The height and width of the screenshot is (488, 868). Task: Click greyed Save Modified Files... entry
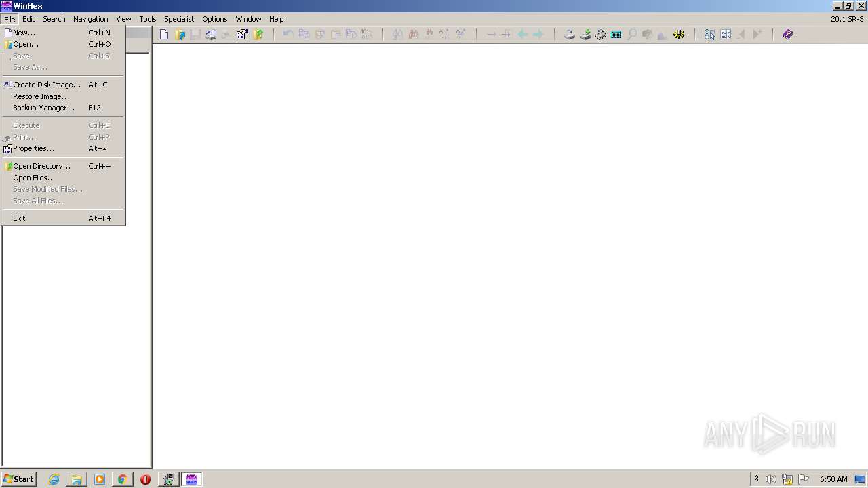pyautogui.click(x=63, y=189)
